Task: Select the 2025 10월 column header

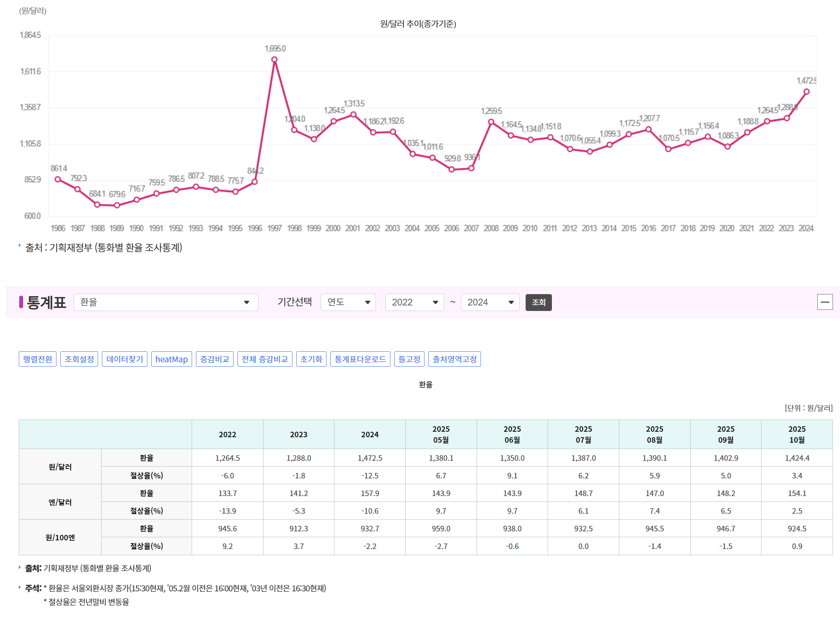Action: click(x=796, y=434)
